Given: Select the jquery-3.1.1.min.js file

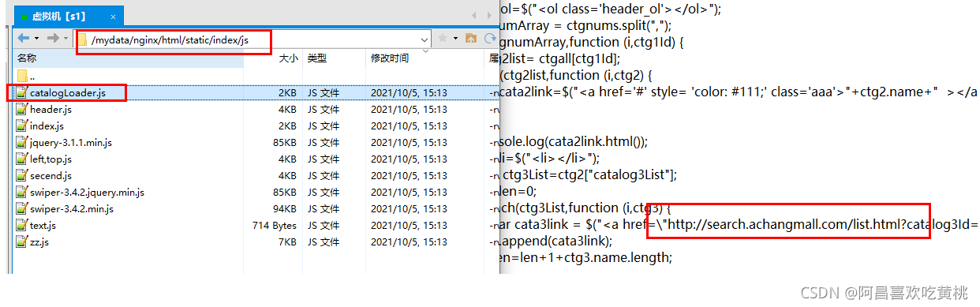Looking at the screenshot, I should click(x=70, y=143).
